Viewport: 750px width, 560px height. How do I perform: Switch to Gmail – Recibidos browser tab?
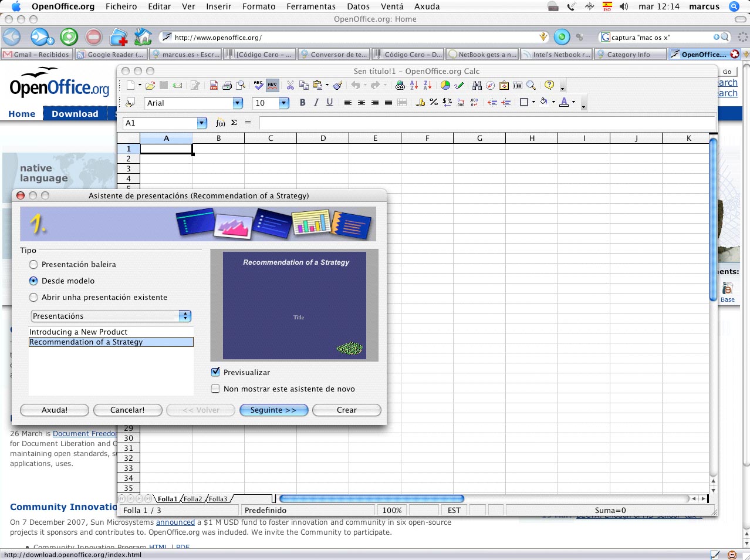click(36, 55)
